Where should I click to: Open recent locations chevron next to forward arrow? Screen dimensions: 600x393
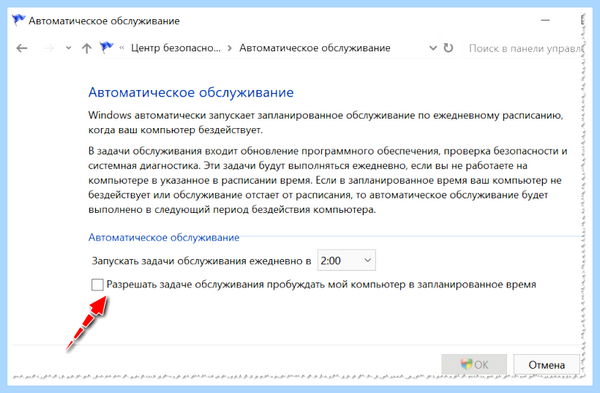(68, 48)
